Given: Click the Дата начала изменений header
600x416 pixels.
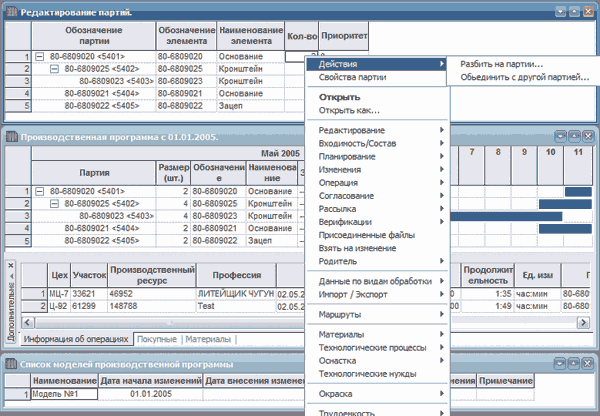Looking at the screenshot, I should click(151, 381).
